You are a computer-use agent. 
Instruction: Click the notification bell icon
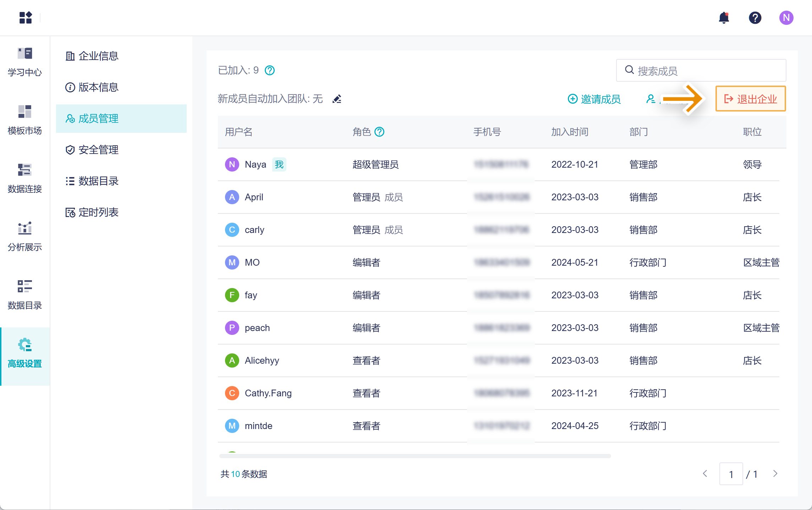pyautogui.click(x=724, y=18)
